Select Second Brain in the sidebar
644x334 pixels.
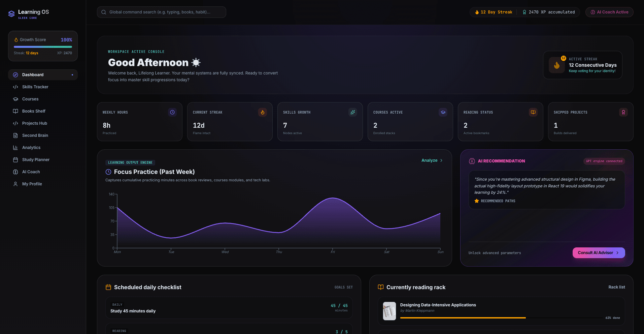(x=43, y=135)
